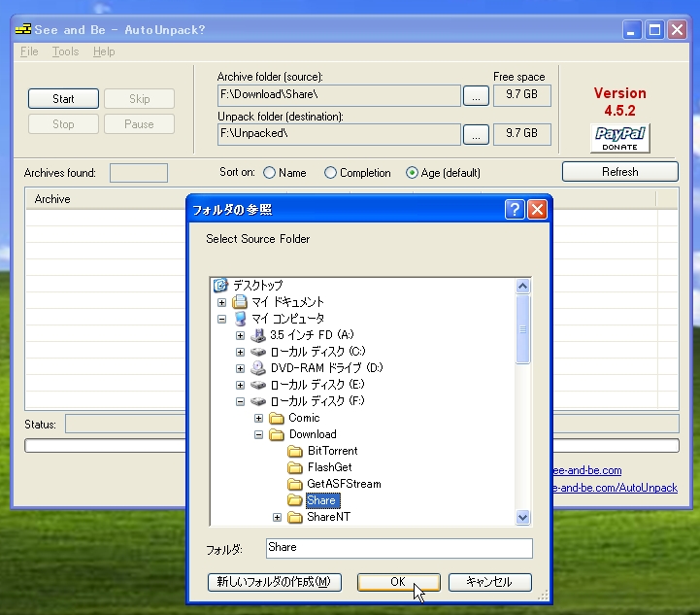Click the DVD-RAM (D:) drive icon

click(x=258, y=368)
